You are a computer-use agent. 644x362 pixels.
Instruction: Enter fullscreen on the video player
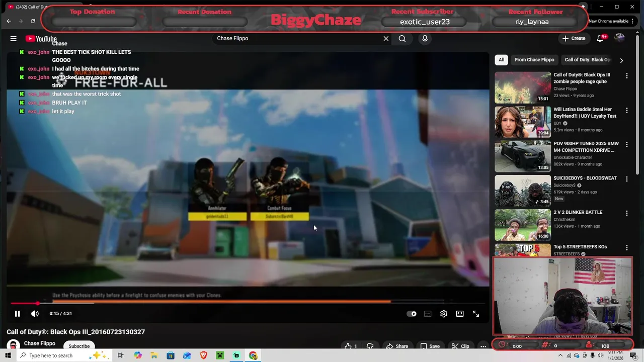[x=475, y=314]
